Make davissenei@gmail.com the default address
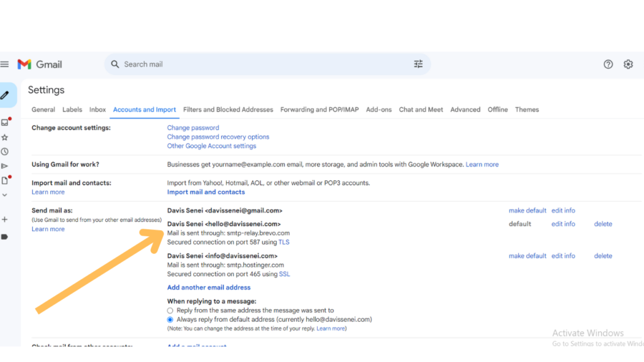Viewport: 644px width, 362px height. point(528,211)
